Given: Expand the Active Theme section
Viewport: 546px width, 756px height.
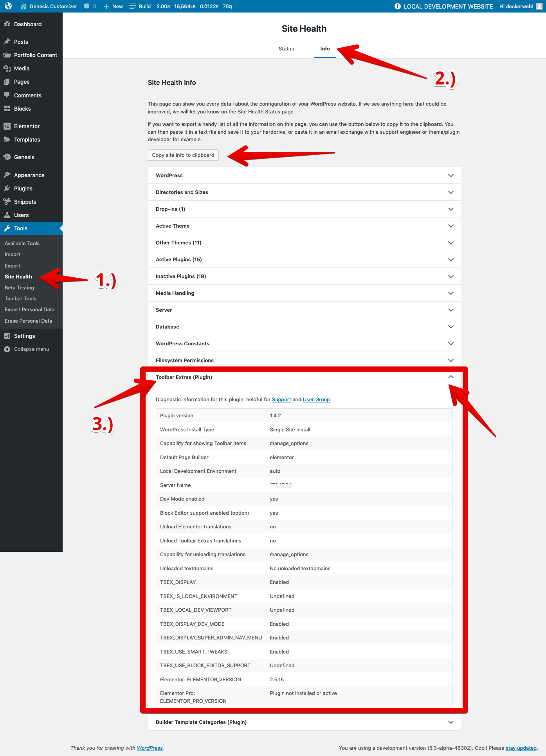Looking at the screenshot, I should [x=304, y=226].
